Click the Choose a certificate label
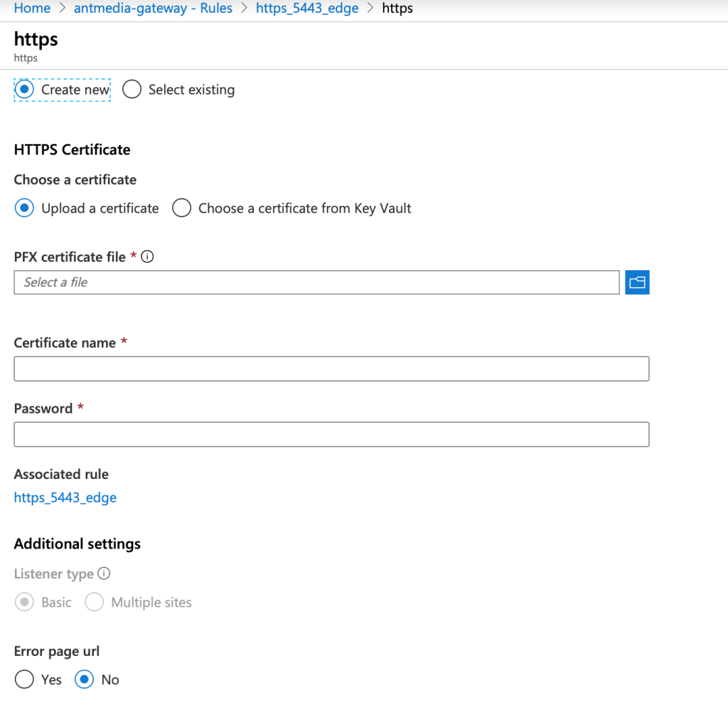Image resolution: width=728 pixels, height=712 pixels. click(75, 180)
